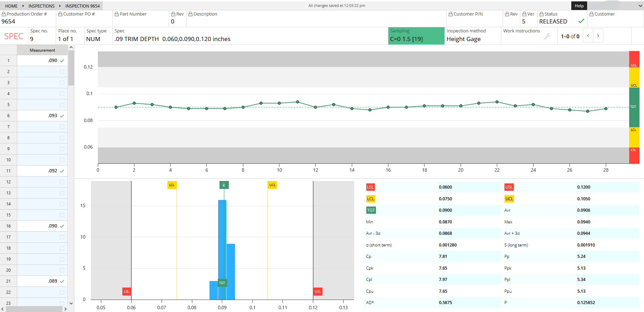The width and height of the screenshot is (644, 312).
Task: Select measurement field for row 6
Action: click(x=42, y=116)
